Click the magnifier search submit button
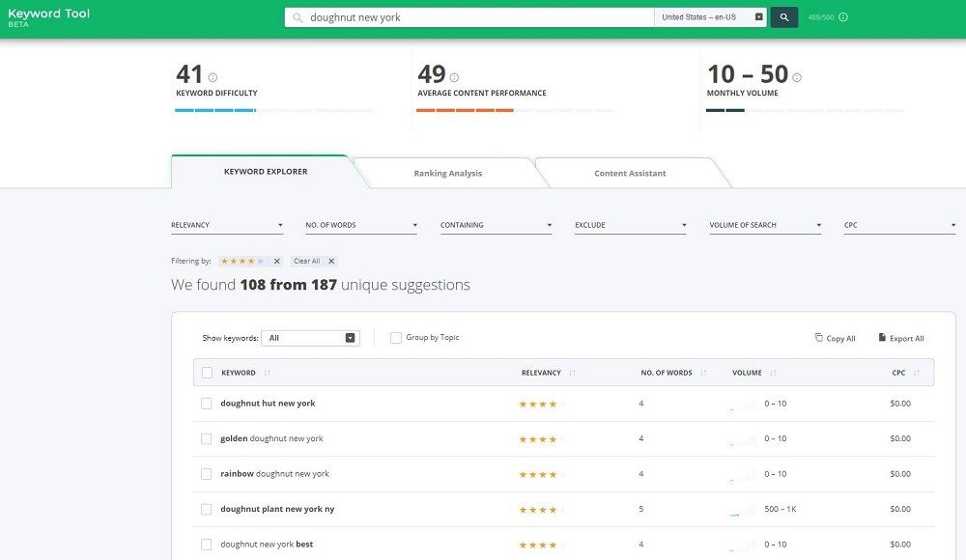The width and height of the screenshot is (966, 560). point(783,17)
